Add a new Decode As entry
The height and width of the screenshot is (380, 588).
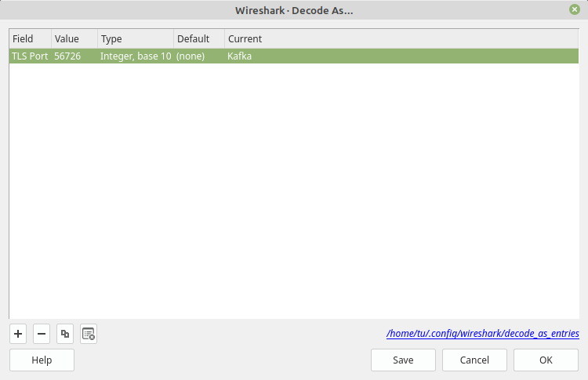click(x=18, y=334)
